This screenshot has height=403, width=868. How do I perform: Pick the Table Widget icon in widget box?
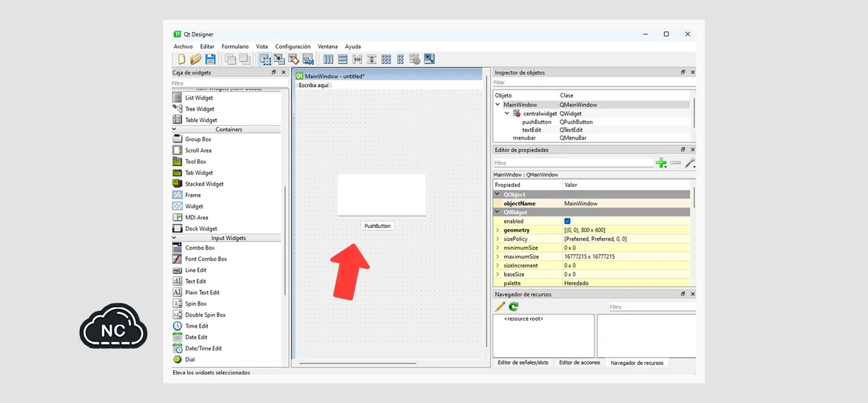[x=178, y=120]
